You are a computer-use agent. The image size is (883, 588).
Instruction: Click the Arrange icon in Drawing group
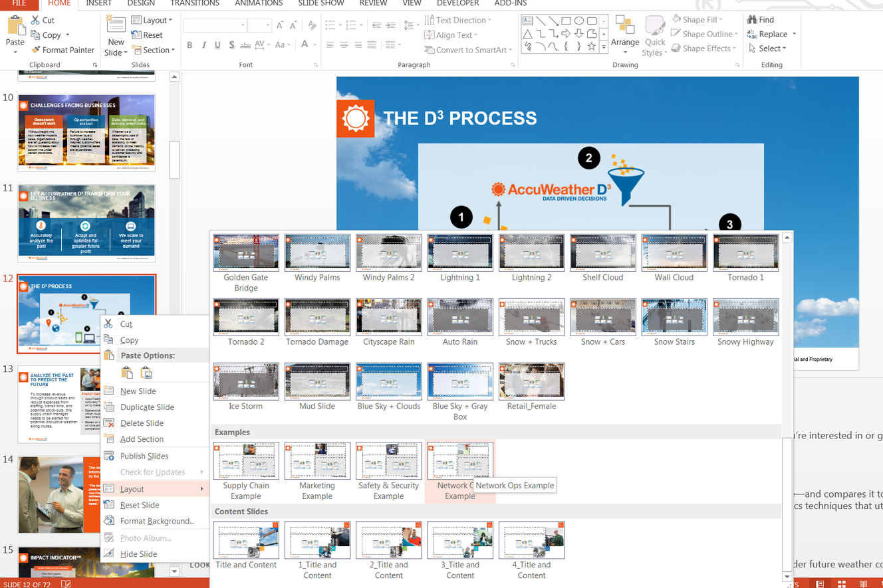(625, 25)
